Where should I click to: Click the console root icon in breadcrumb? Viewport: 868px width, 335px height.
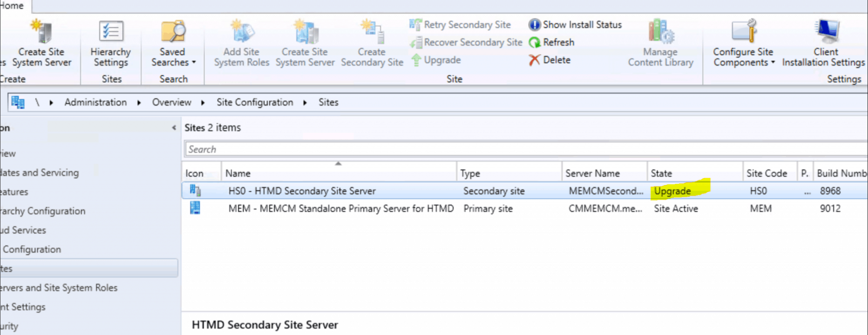coord(18,102)
